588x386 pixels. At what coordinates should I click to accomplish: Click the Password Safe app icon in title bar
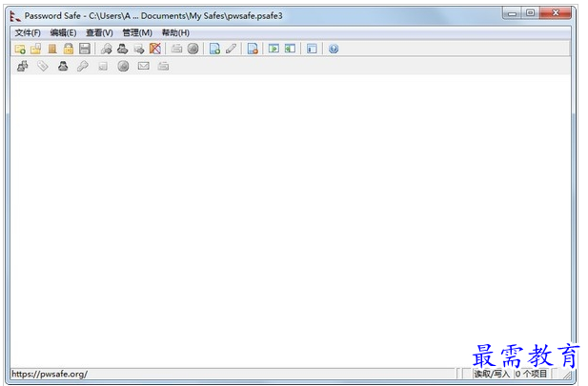(14, 16)
